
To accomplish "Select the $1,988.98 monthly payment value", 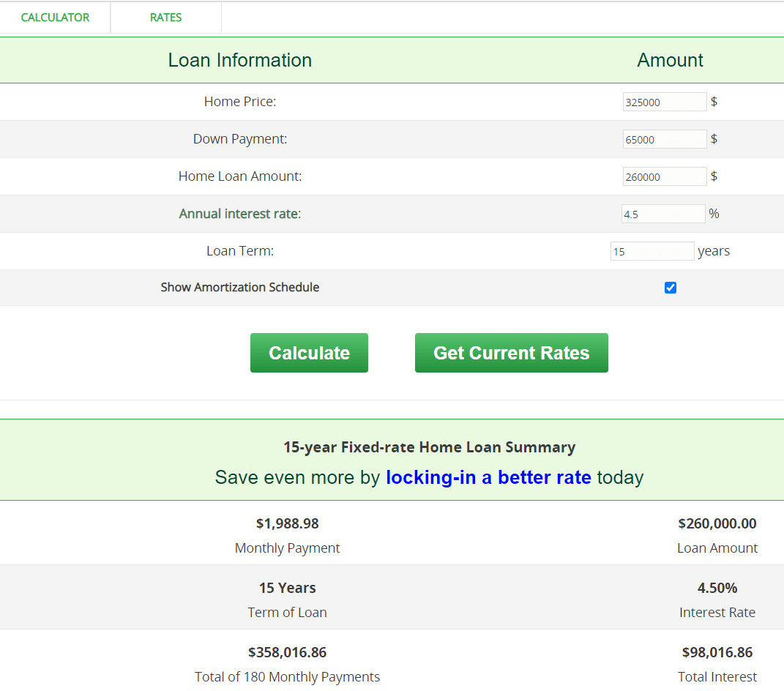I will (x=288, y=523).
